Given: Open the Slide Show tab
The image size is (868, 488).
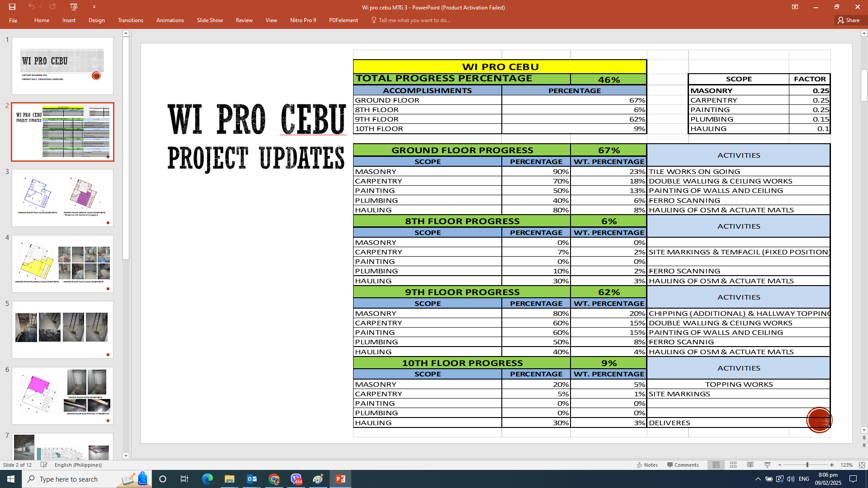Looking at the screenshot, I should [x=210, y=20].
